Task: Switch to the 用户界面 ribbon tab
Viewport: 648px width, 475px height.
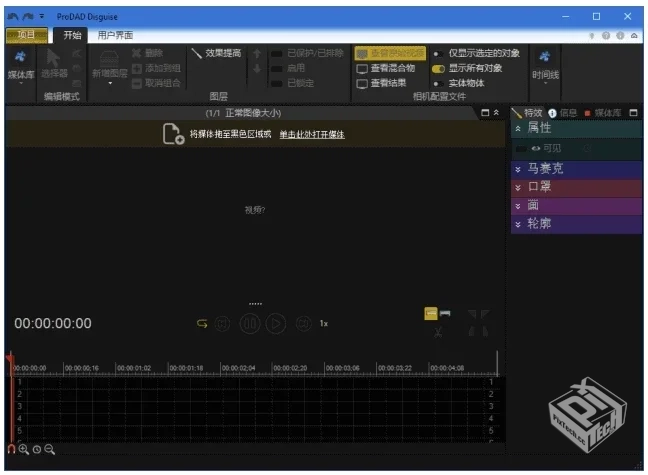Action: pyautogui.click(x=115, y=36)
